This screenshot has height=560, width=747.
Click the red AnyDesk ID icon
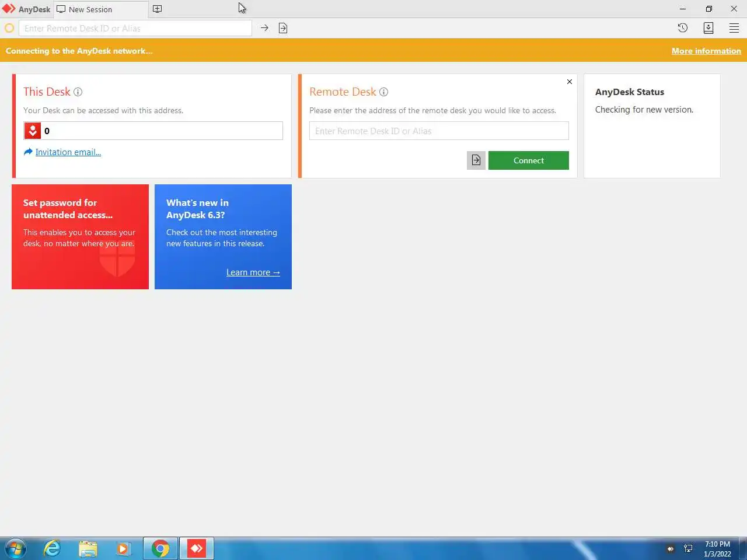click(x=33, y=131)
